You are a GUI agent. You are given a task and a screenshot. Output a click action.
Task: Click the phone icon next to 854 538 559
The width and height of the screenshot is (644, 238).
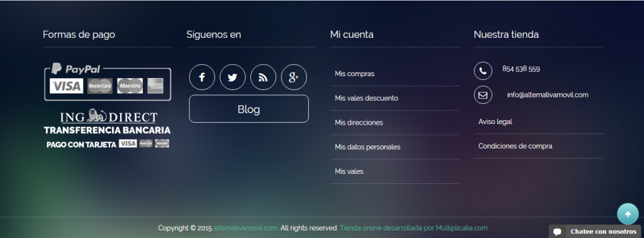pyautogui.click(x=483, y=71)
